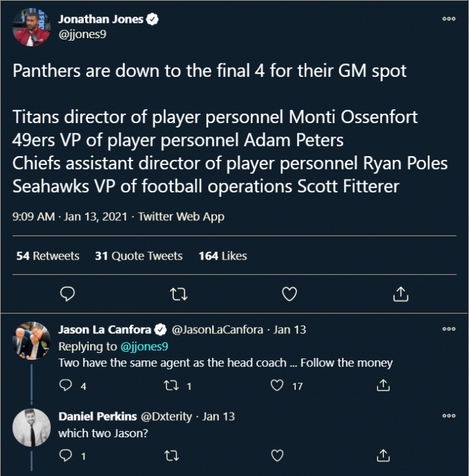View the 31 Quote Tweets
Screen dimensions: 469x476
click(x=138, y=256)
